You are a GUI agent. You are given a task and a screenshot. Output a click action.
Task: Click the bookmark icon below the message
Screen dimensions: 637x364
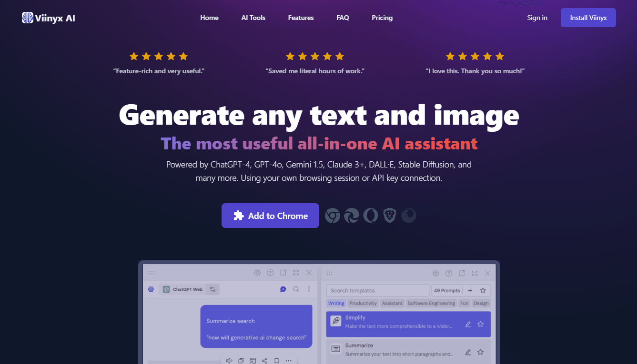pos(276,361)
